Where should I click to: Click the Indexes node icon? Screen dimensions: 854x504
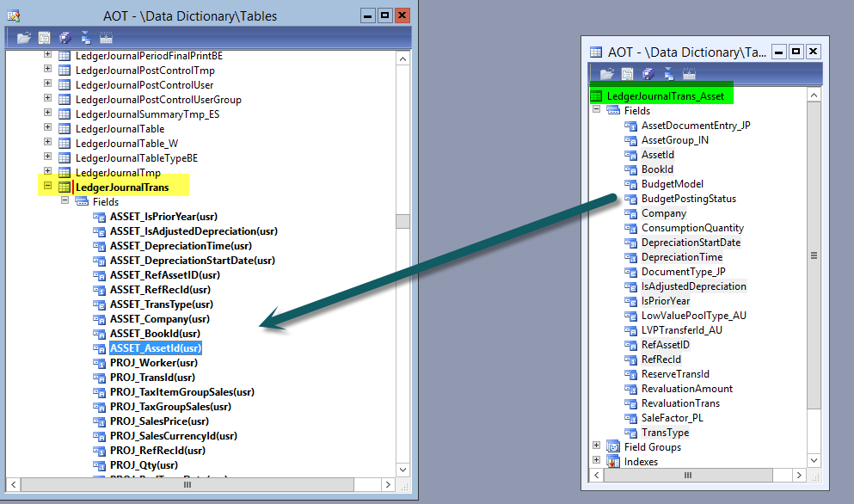coord(612,462)
